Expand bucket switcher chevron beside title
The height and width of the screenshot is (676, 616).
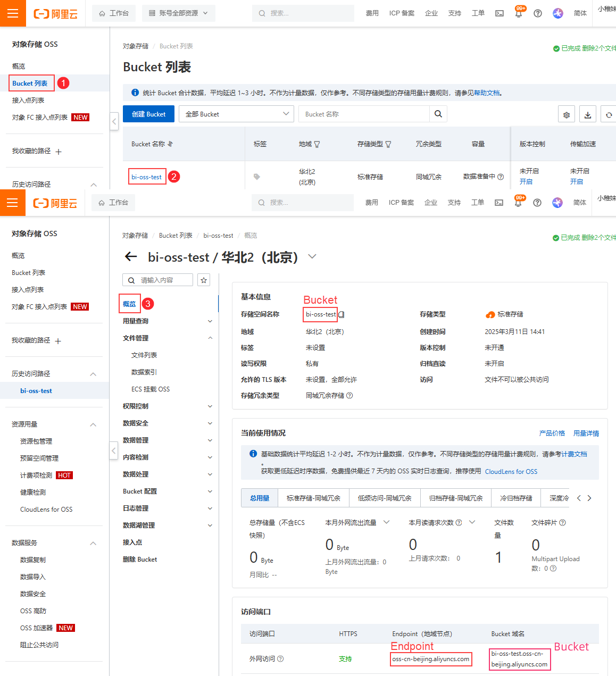[x=312, y=256]
